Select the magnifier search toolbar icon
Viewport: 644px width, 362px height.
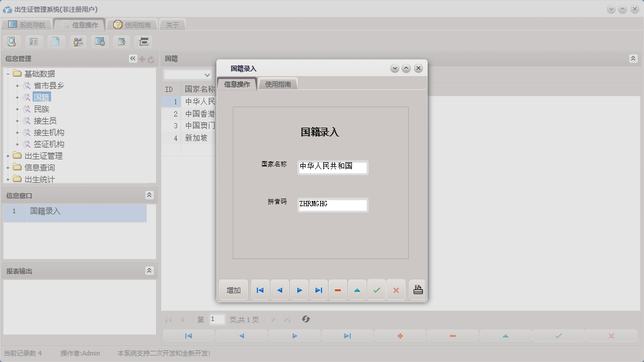click(x=12, y=41)
